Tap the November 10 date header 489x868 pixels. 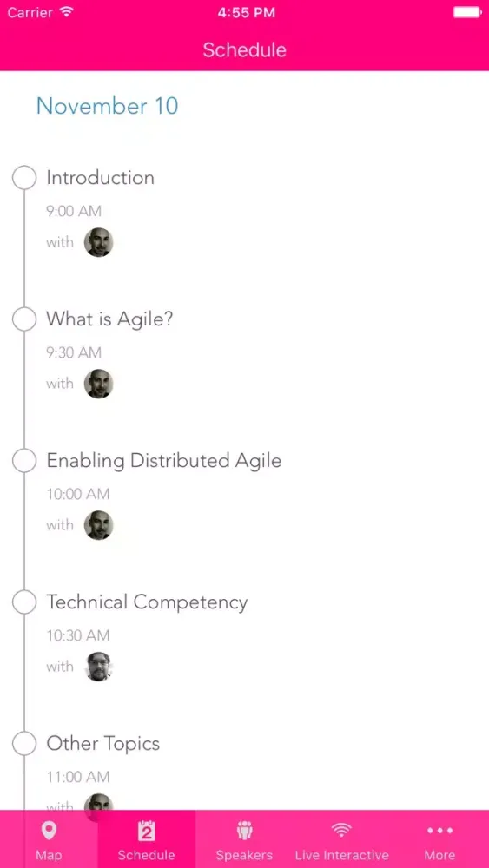[108, 106]
